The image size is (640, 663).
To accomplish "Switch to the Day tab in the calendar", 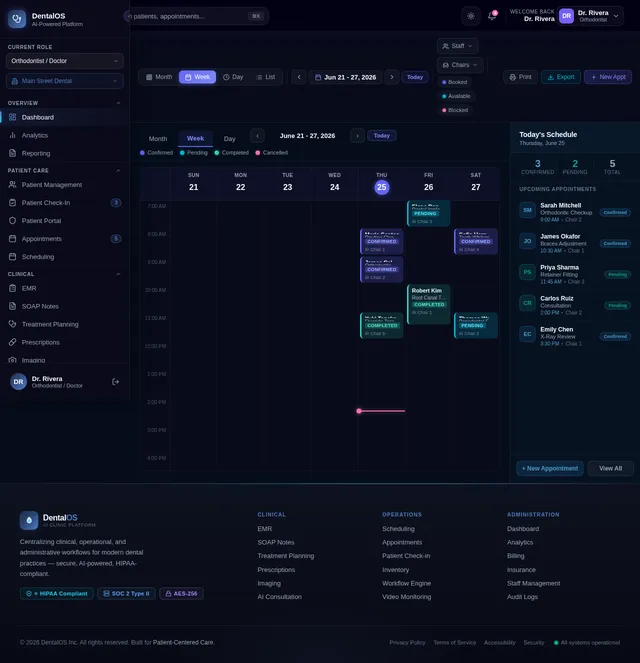I will [x=230, y=139].
